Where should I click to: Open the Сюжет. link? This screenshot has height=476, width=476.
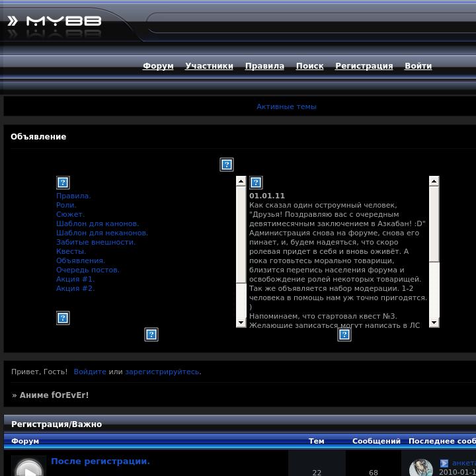[x=71, y=214]
